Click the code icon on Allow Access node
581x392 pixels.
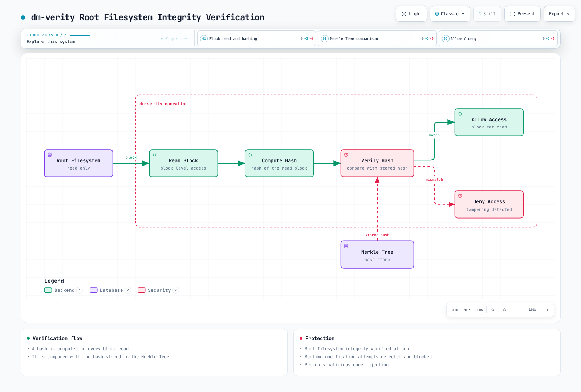click(x=460, y=114)
